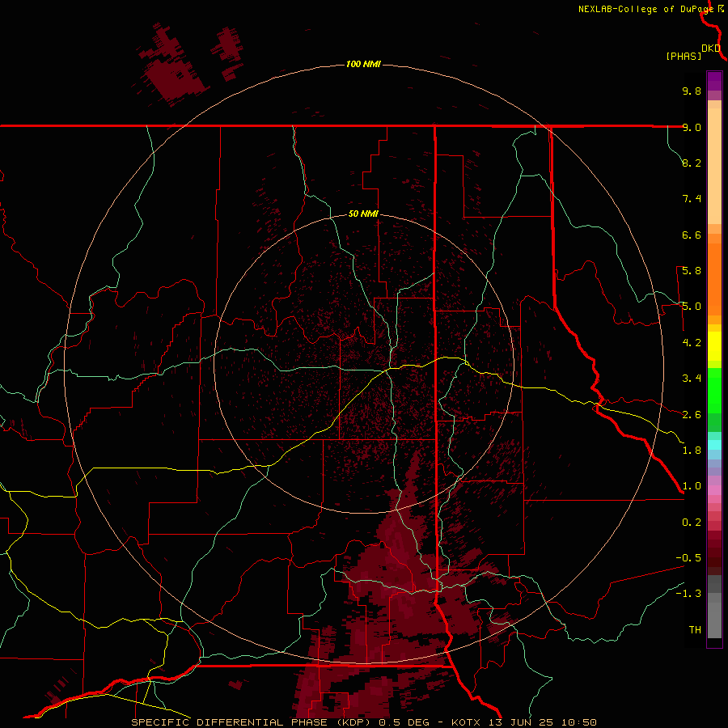
Task: Click the 6.6 scale value
Action: (692, 235)
